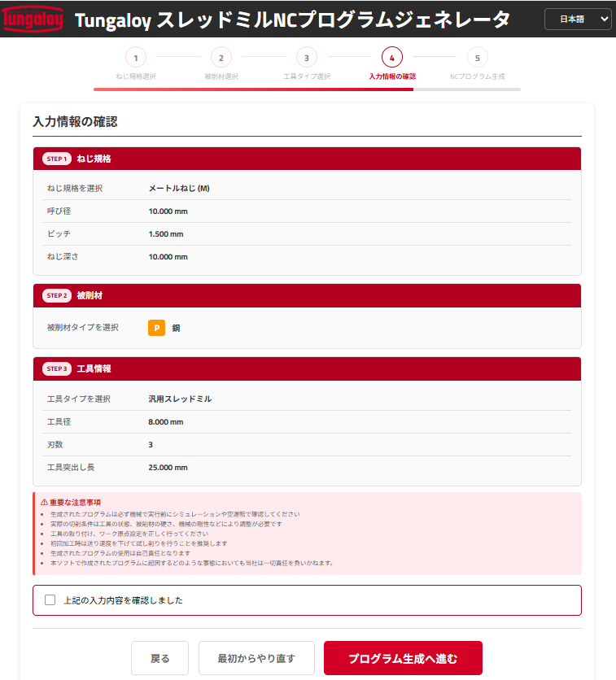Click the ねじ規格選択 step label
Image resolution: width=616 pixels, height=680 pixels.
click(x=135, y=76)
